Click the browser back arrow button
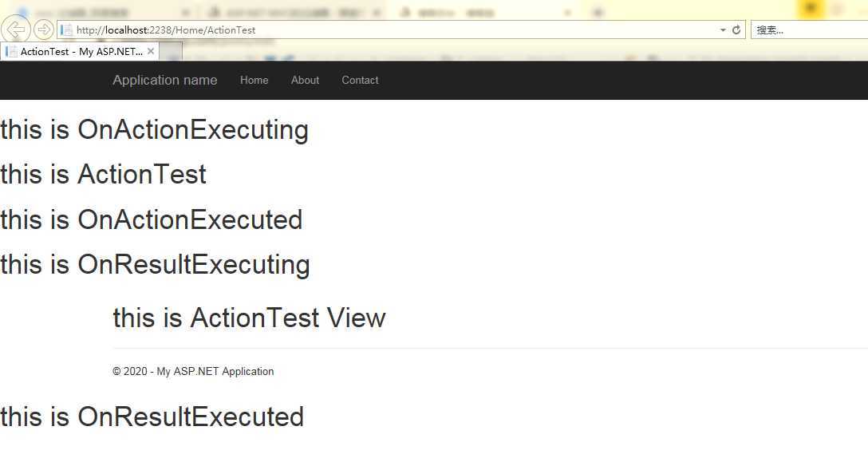The width and height of the screenshot is (868, 462). [x=15, y=30]
